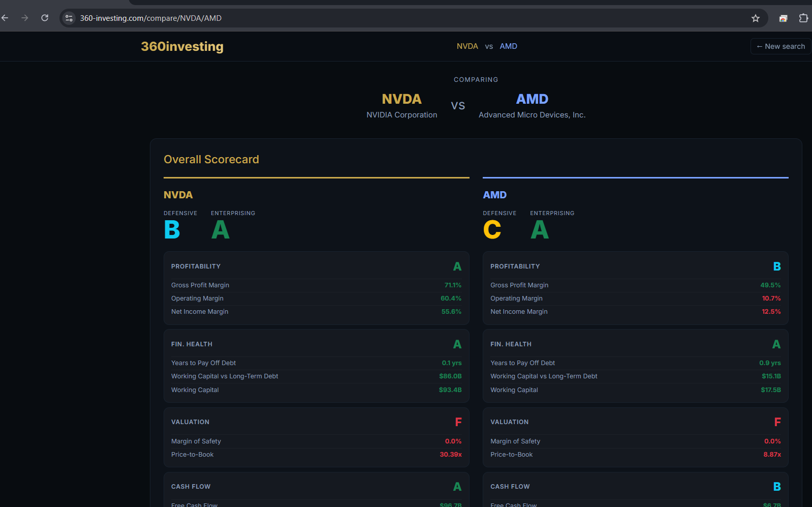Click AMD's Cash Flow grade B
Screen dimensions: 812x507
click(x=777, y=487)
